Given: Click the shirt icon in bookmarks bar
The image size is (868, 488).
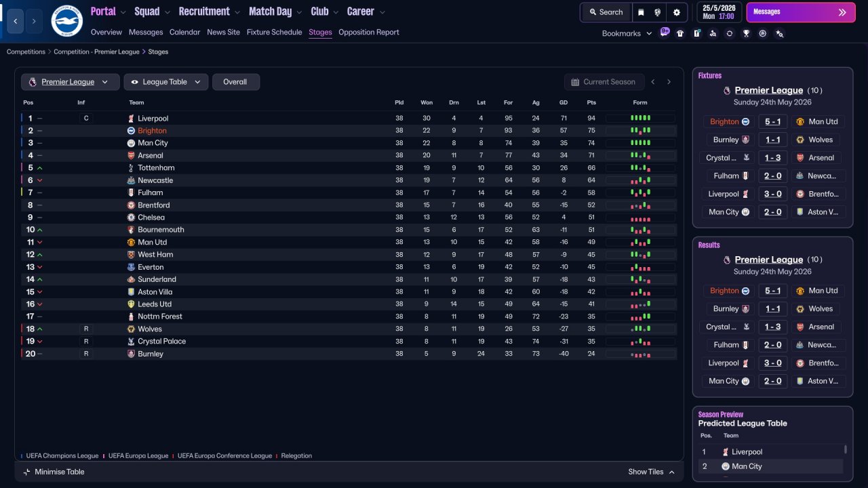Looking at the screenshot, I should pyautogui.click(x=680, y=33).
